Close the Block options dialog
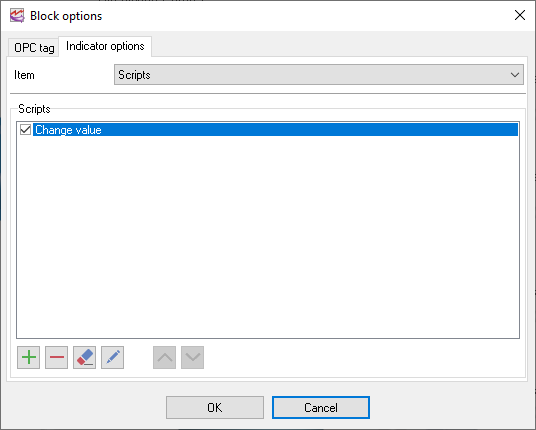Viewport: 536px width, 430px height. pos(520,15)
